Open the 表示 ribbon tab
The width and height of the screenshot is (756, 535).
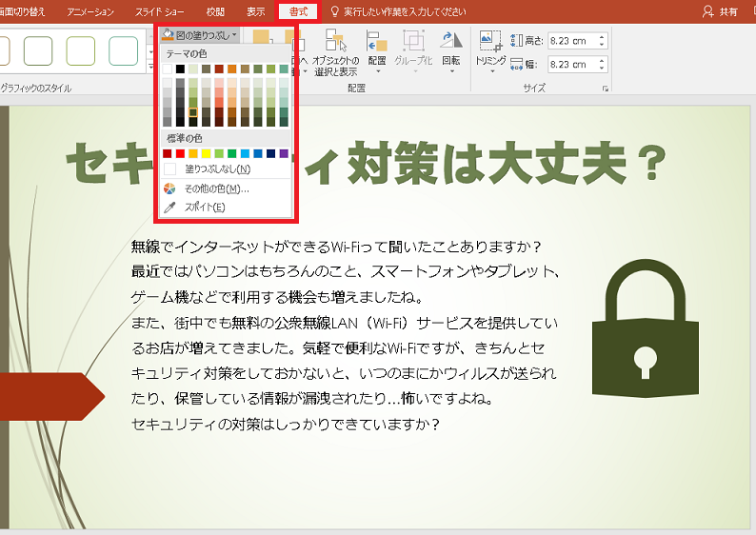pyautogui.click(x=256, y=11)
